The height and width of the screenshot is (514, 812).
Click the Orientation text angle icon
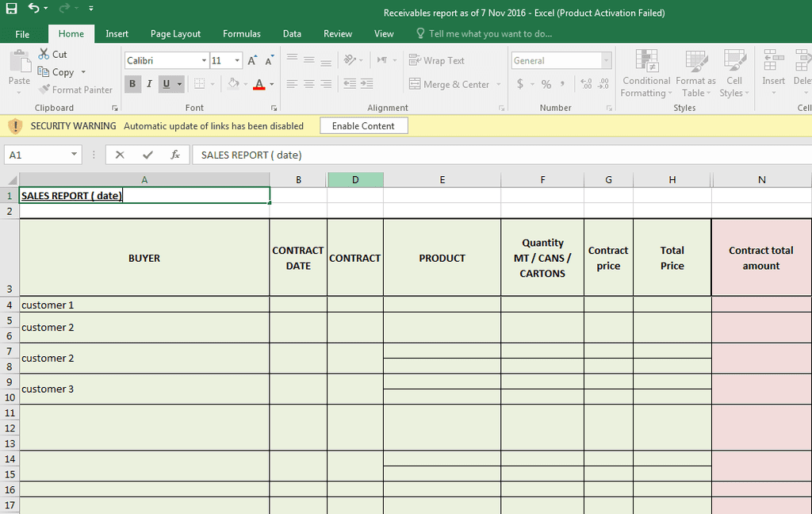click(x=350, y=60)
